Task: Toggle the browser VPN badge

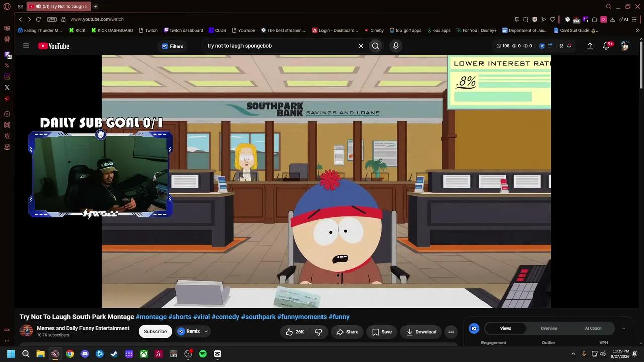Action: tap(52, 19)
